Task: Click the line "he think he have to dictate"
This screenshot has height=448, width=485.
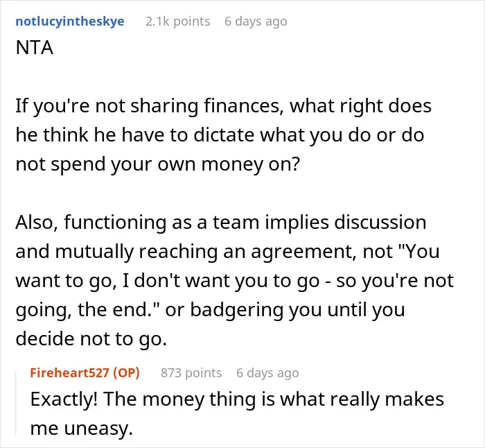Action: click(x=220, y=135)
